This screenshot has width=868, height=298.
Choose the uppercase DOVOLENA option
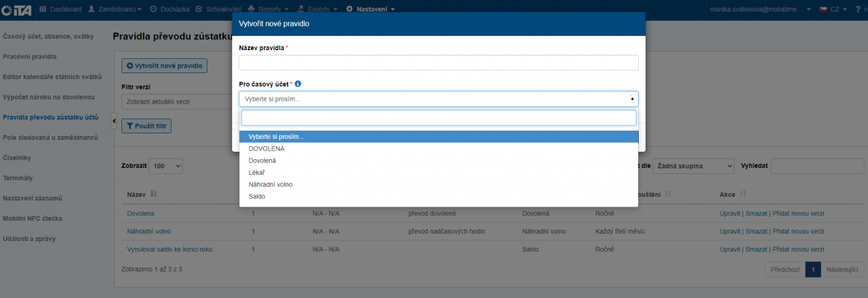tap(267, 148)
